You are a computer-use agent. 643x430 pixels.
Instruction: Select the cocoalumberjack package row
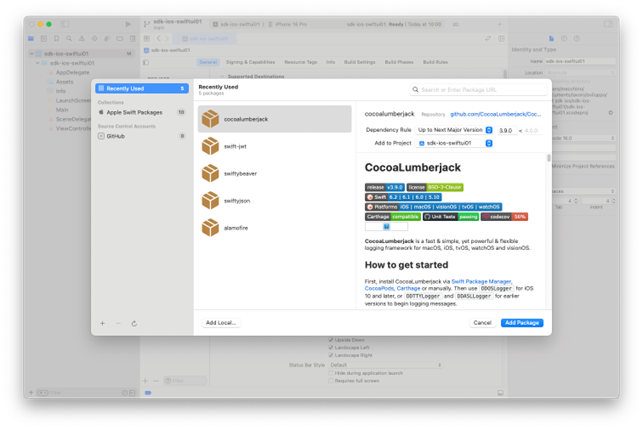[274, 119]
